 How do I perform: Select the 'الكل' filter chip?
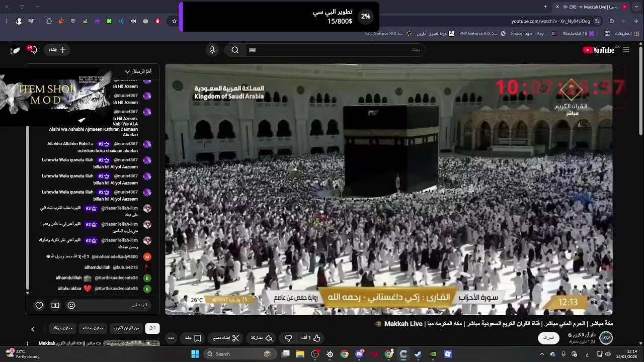click(x=152, y=328)
